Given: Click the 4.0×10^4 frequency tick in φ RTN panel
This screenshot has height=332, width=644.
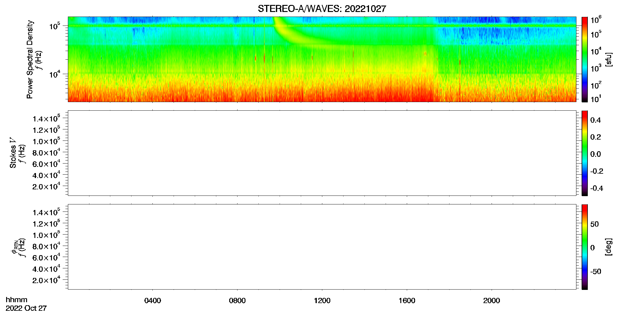Looking at the screenshot, I should click(x=46, y=269).
